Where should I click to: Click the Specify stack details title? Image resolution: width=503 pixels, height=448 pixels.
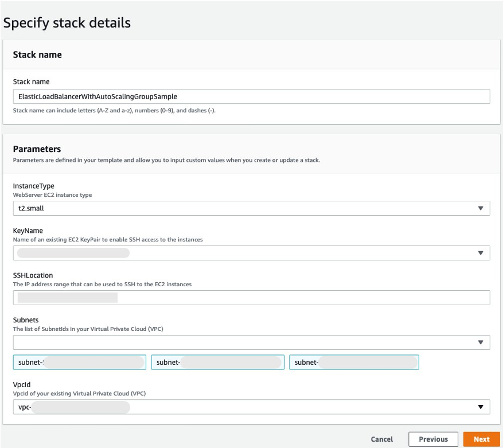[x=67, y=22]
